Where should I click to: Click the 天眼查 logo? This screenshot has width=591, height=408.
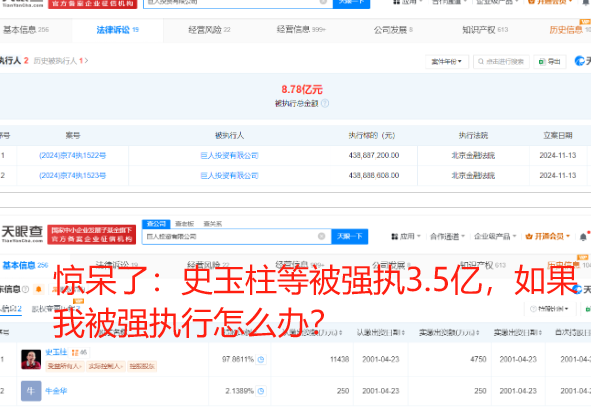(22, 234)
